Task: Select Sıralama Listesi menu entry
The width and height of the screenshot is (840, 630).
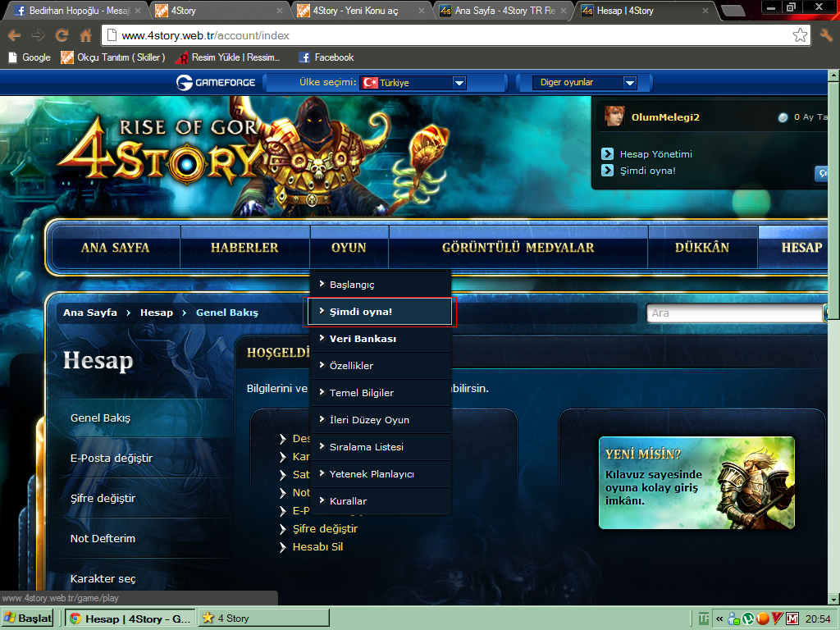Action: 381,447
